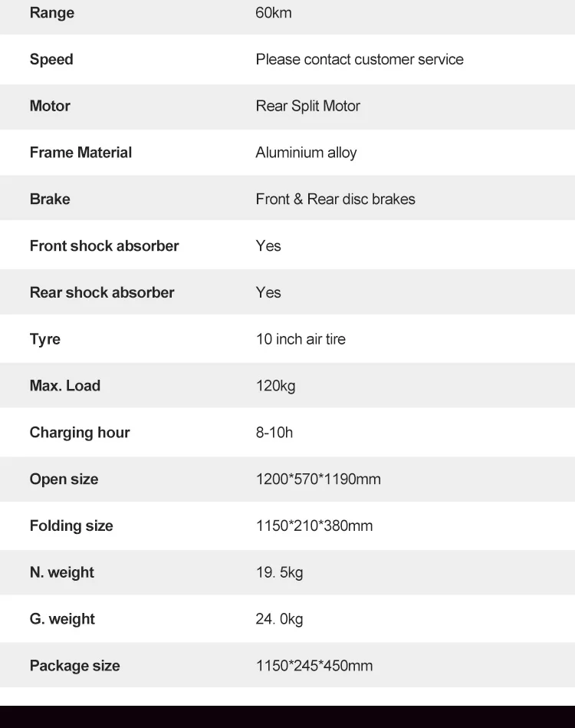575x728 pixels.
Task: Select the 60km range value
Action: 274,12
